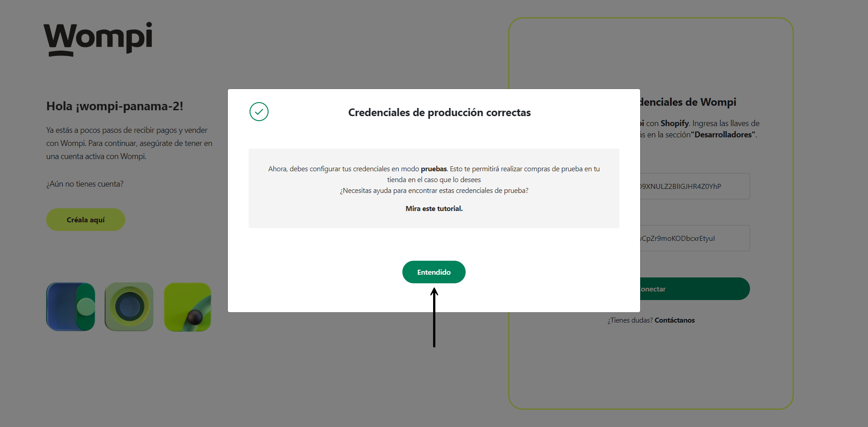Select the lime-green icon with the dark sphere
868x427 pixels.
pos(187,307)
